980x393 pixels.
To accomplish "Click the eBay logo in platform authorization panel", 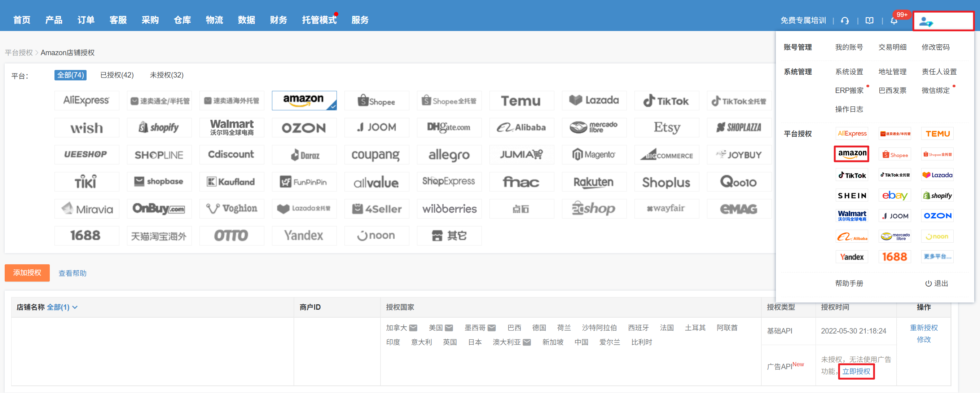I will (x=895, y=195).
